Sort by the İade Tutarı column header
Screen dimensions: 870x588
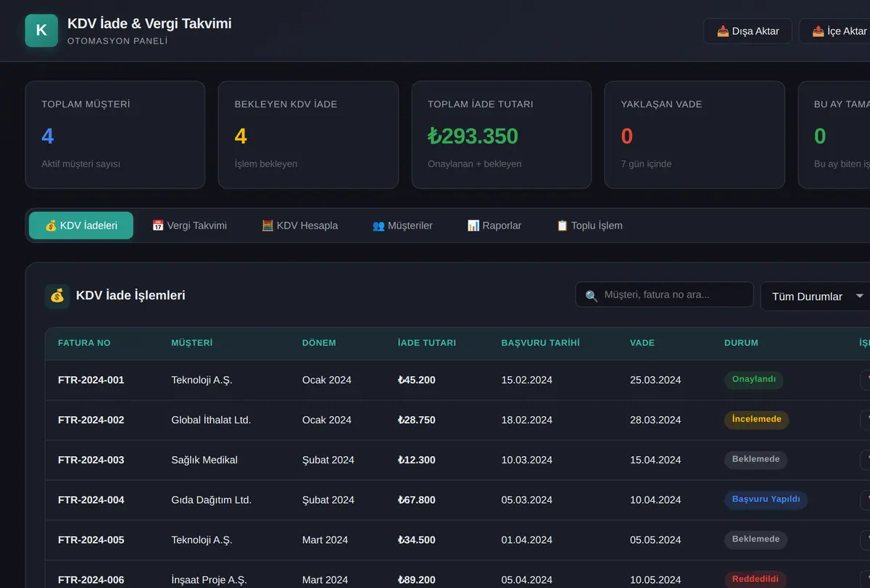427,343
